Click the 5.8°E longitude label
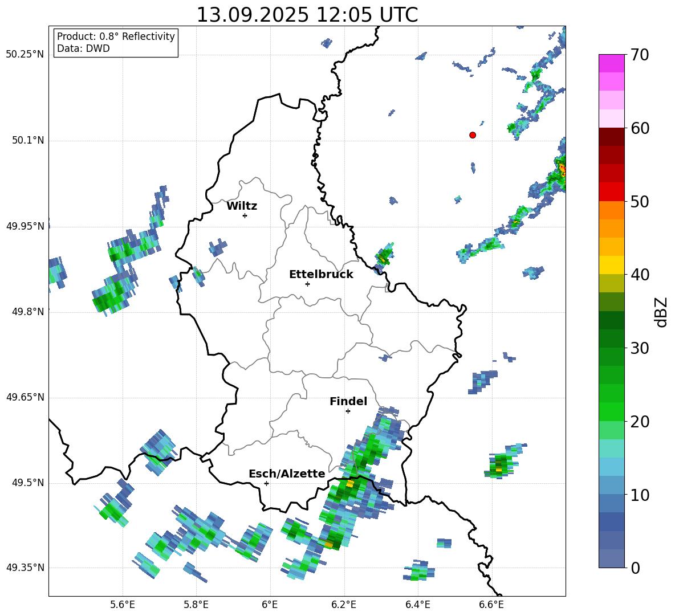 coord(196,605)
